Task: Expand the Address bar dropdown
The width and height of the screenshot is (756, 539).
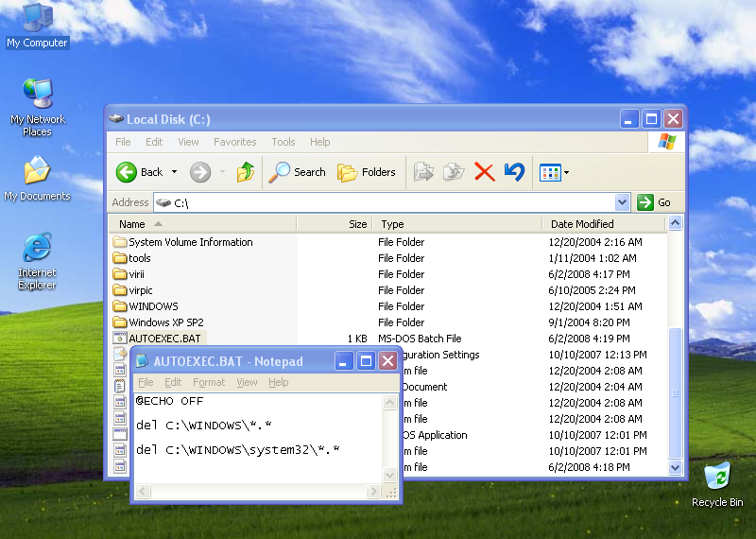Action: 622,202
